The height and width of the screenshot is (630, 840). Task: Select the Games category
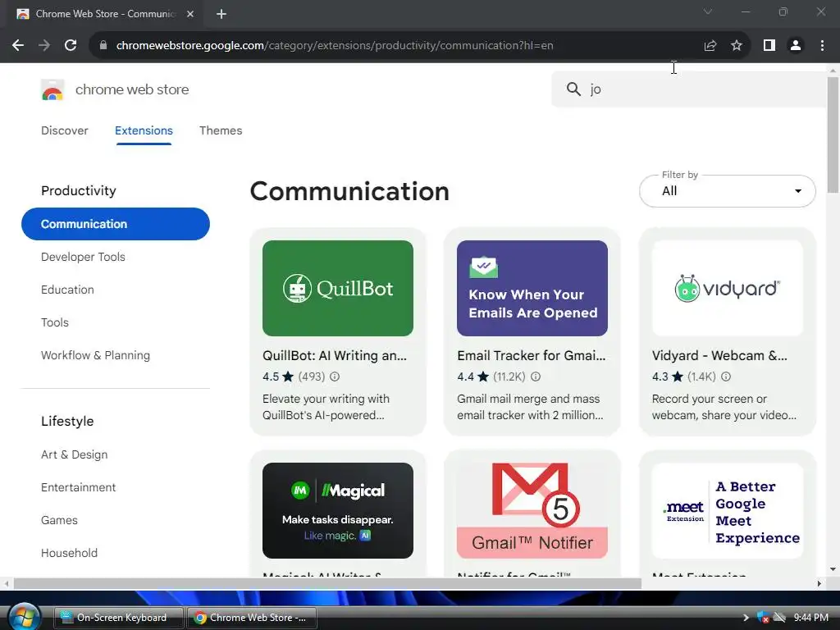(59, 520)
